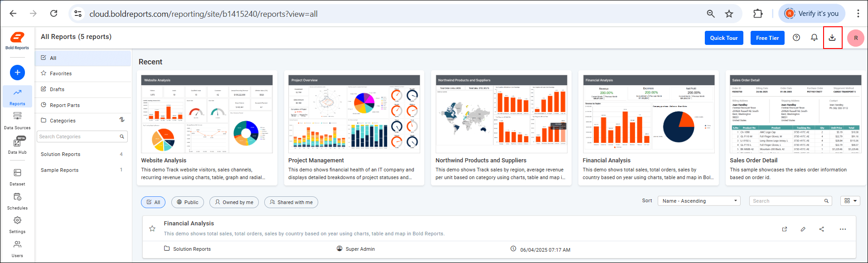Open the user profile avatar R
This screenshot has width=868, height=263.
[856, 38]
